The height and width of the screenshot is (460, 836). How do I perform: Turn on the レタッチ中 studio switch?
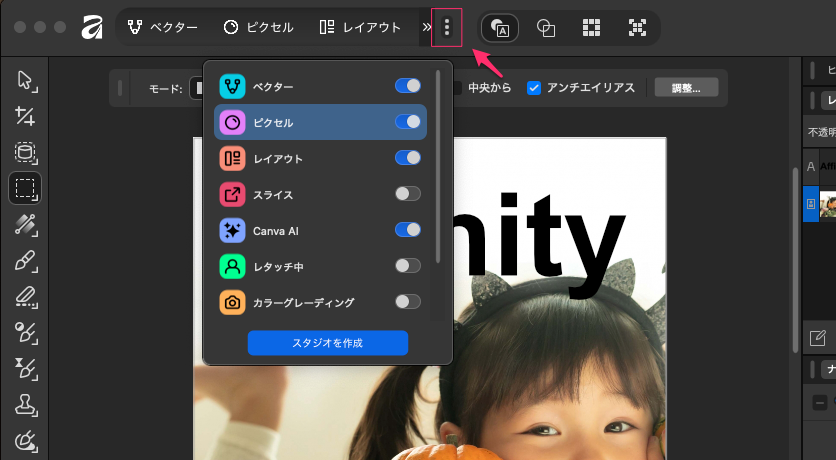pos(407,266)
